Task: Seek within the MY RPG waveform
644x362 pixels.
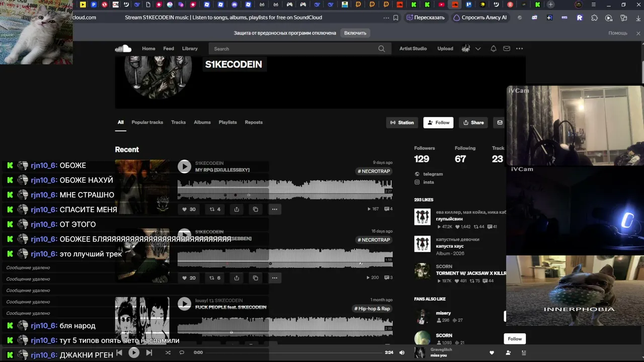Action: pyautogui.click(x=285, y=190)
